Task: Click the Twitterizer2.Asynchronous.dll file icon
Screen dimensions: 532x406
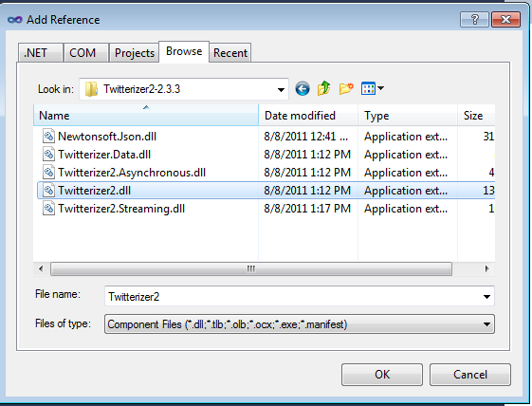Action: (x=48, y=172)
